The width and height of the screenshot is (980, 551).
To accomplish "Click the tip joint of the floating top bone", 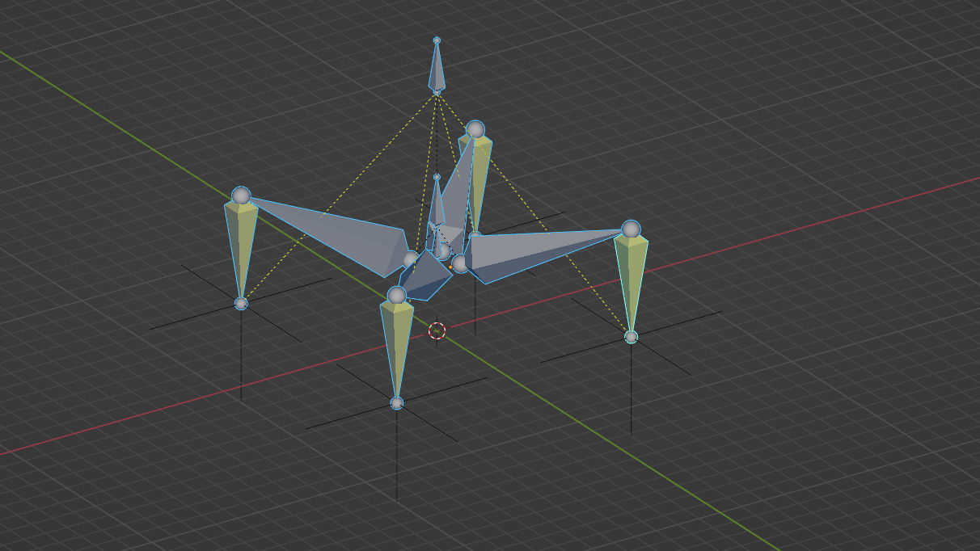I will (x=437, y=40).
